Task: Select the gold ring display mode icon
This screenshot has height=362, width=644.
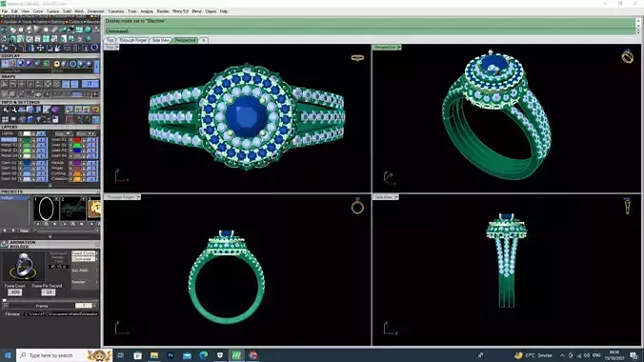Action: [56, 64]
